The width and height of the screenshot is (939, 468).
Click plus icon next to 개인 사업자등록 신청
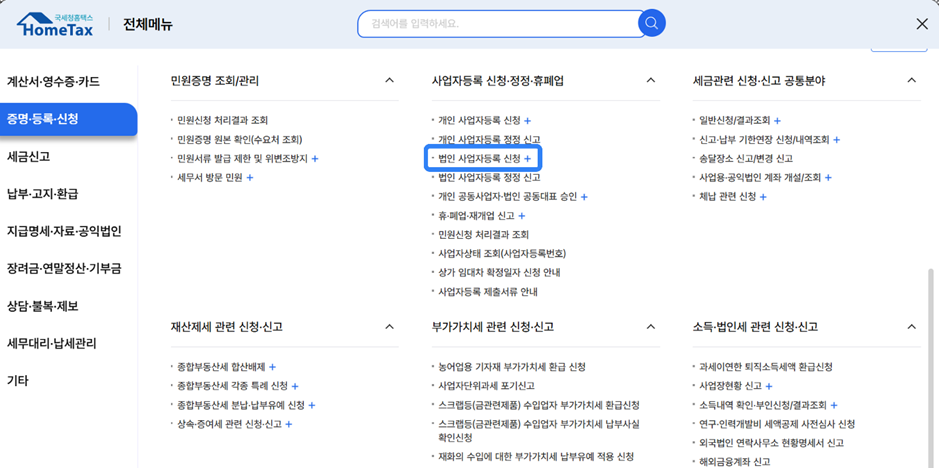528,121
